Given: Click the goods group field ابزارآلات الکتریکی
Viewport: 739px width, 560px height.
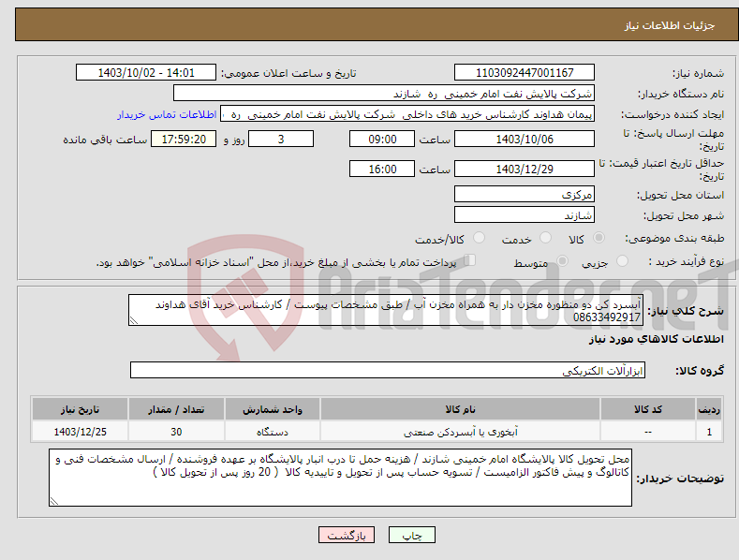Looking at the screenshot, I should pos(388,370).
